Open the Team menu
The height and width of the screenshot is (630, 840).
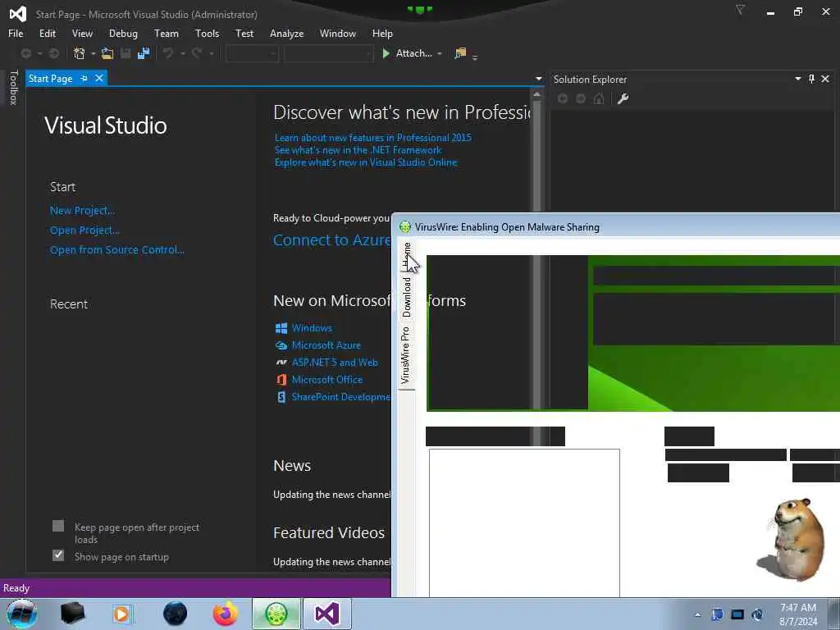click(166, 33)
